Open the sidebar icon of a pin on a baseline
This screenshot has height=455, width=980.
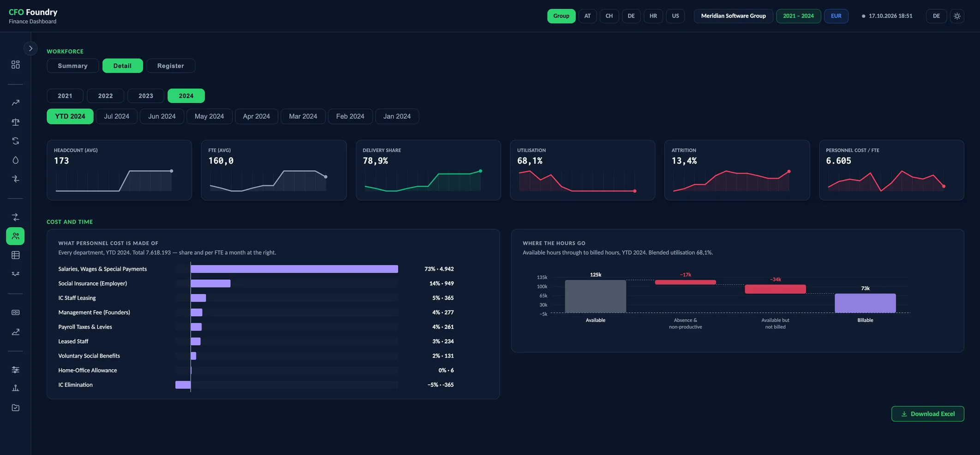pyautogui.click(x=15, y=388)
